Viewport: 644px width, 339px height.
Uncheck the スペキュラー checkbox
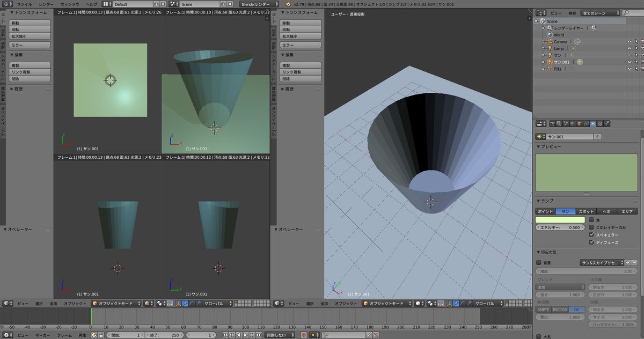[x=592, y=235]
